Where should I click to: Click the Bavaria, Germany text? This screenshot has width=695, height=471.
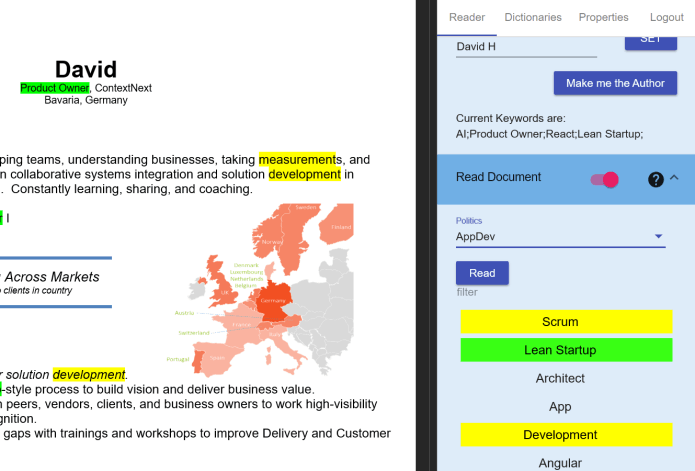coord(86,100)
